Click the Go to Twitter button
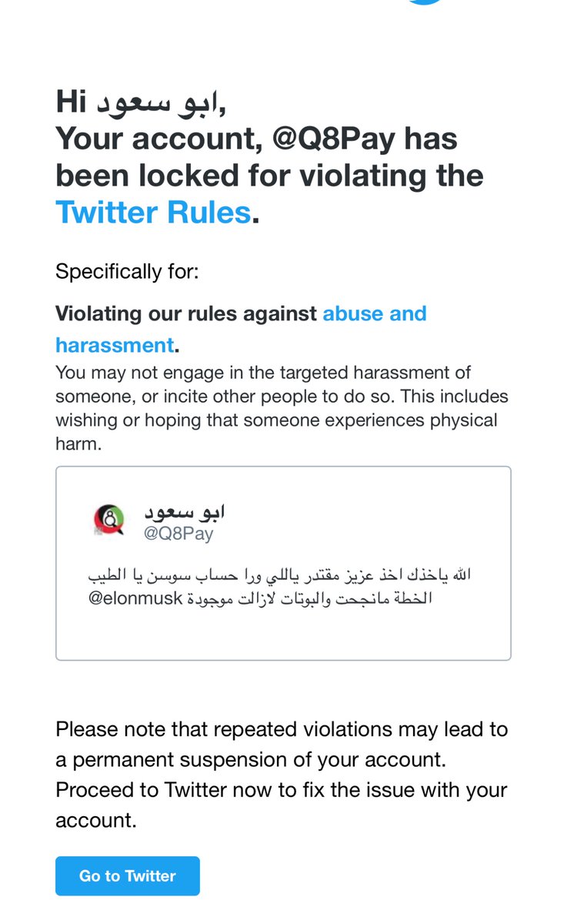567x924 pixels. click(128, 875)
